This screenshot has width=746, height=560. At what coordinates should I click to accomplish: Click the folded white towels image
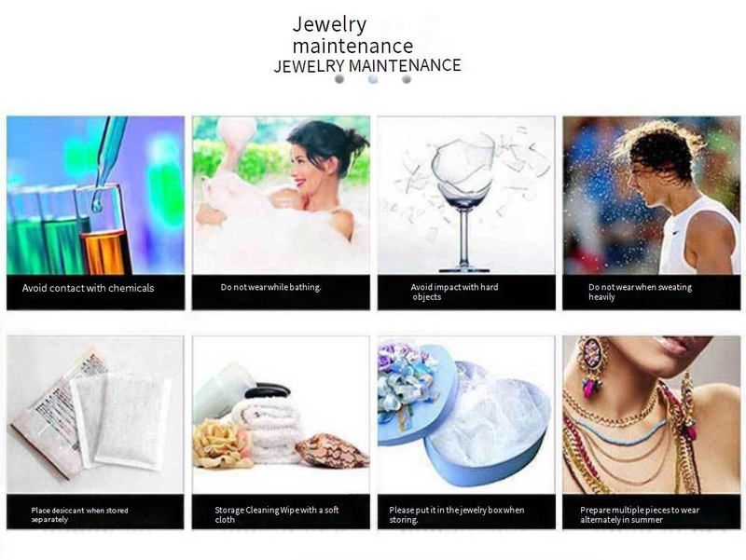281,415
